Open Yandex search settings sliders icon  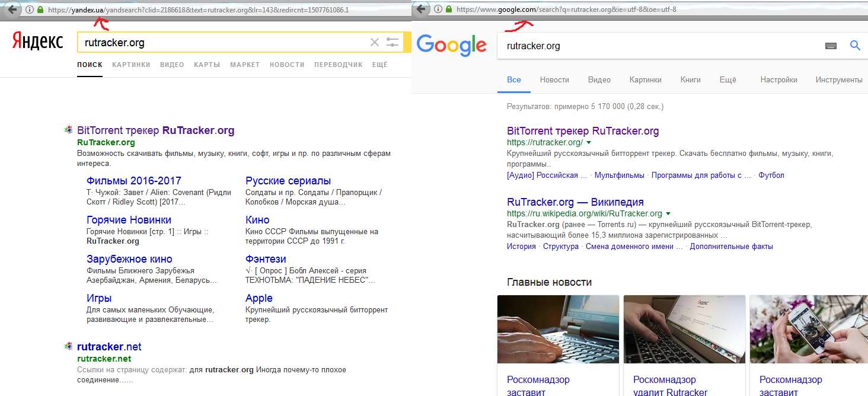(392, 42)
